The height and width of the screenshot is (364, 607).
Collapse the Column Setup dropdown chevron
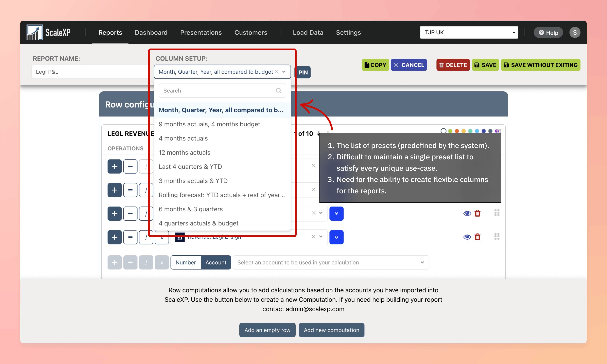[284, 72]
